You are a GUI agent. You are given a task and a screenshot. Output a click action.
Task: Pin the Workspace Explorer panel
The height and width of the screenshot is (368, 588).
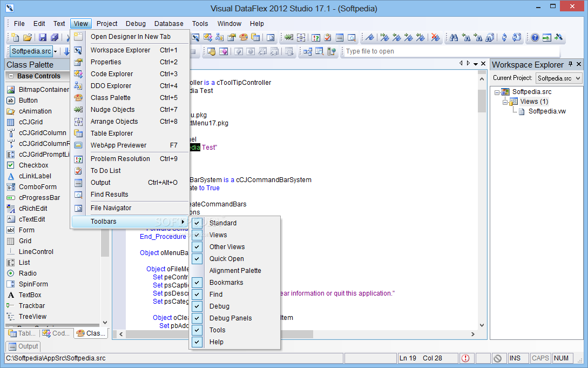click(570, 64)
